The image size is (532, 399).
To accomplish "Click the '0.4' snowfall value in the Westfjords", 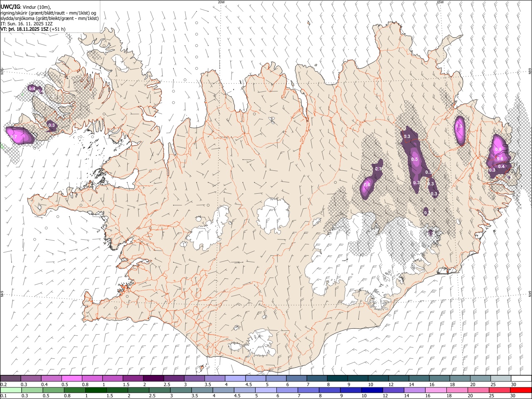I will point(32,89).
